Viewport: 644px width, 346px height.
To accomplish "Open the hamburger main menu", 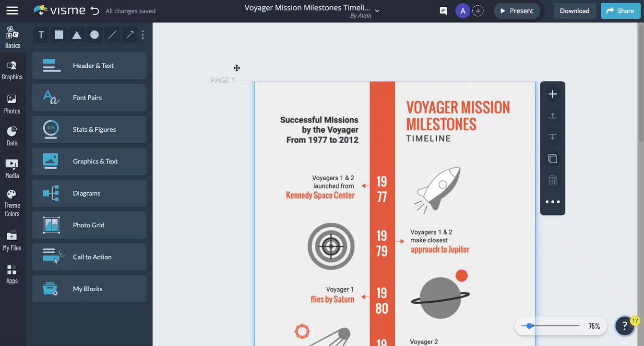I will [x=12, y=11].
